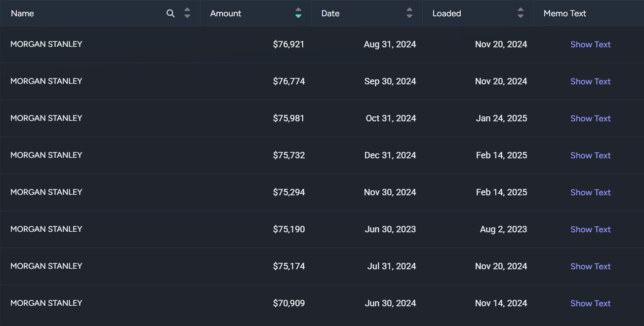Select the Amount column header label
This screenshot has height=326, width=644.
pyautogui.click(x=226, y=13)
